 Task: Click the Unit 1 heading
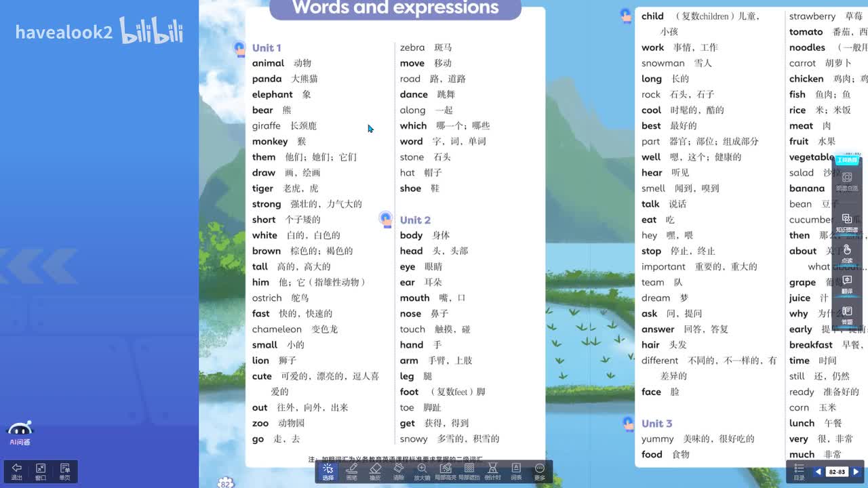[x=267, y=47]
